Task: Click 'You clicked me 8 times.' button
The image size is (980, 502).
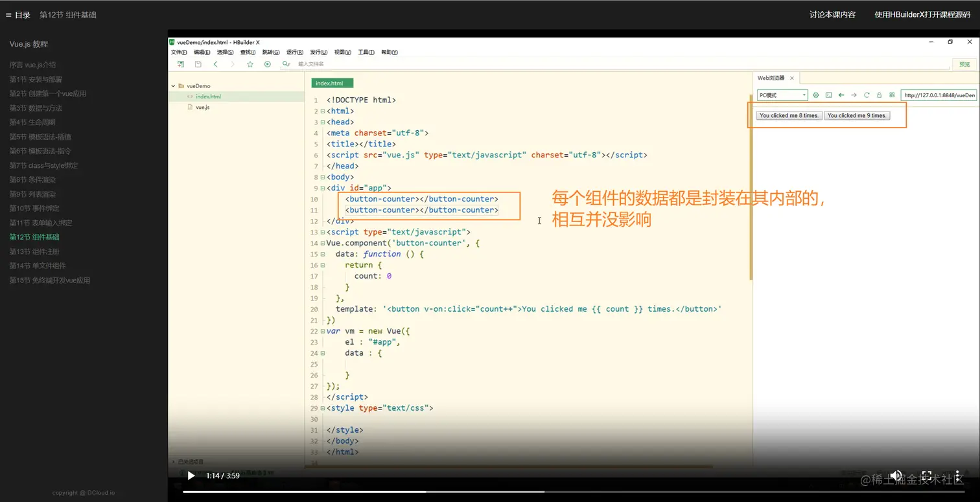Action: tap(789, 115)
